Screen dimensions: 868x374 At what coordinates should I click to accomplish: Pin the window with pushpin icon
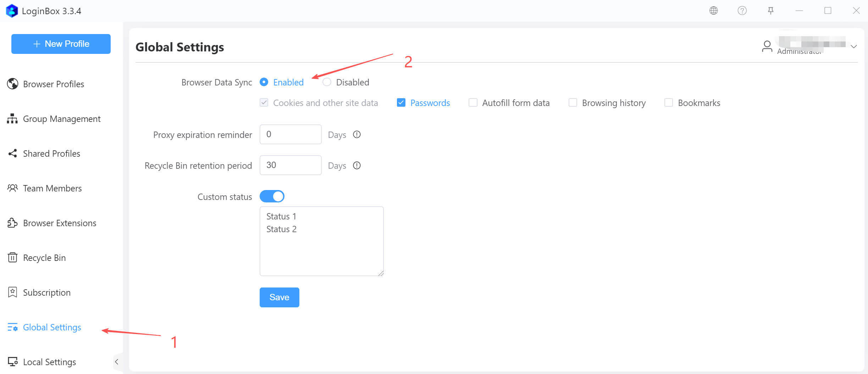[770, 11]
